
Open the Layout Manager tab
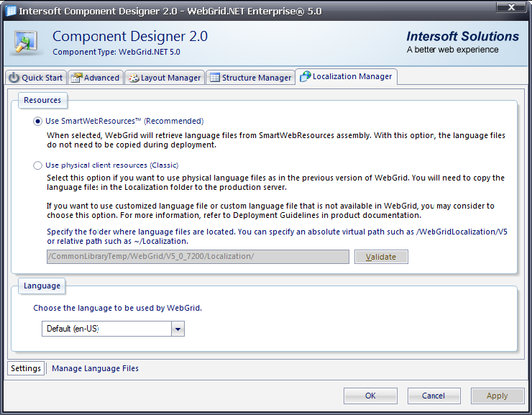coord(165,78)
